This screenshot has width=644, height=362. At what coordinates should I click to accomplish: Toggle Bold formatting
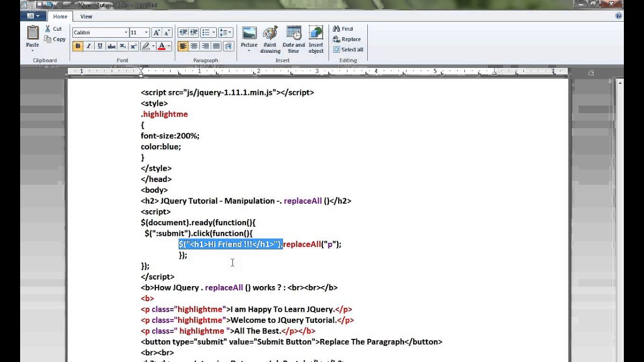pos(77,46)
